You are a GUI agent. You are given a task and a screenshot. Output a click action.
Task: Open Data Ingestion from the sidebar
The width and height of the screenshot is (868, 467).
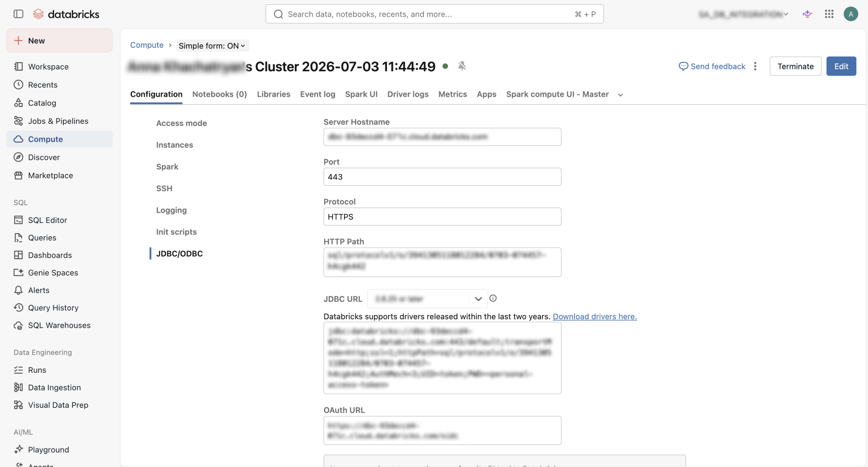tap(59, 388)
